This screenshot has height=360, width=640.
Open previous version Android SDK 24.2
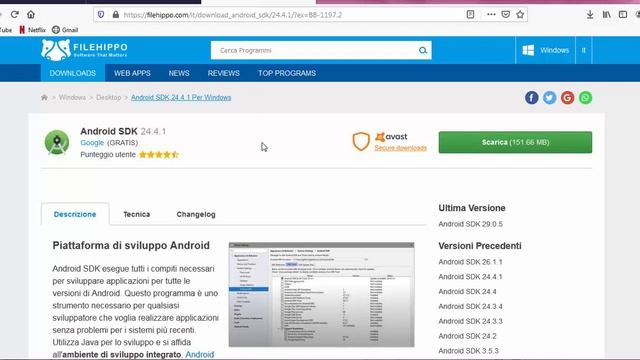pos(467,336)
